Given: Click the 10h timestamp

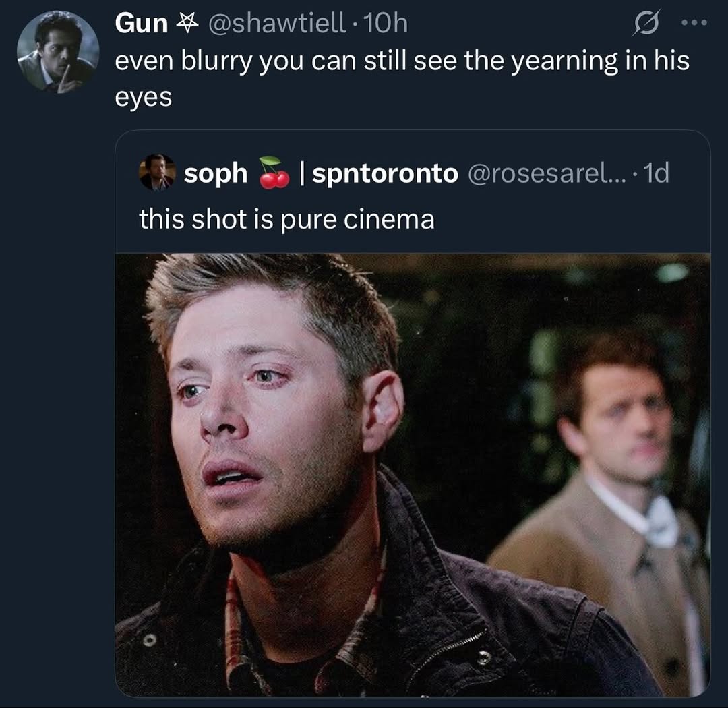Looking at the screenshot, I should tap(386, 24).
